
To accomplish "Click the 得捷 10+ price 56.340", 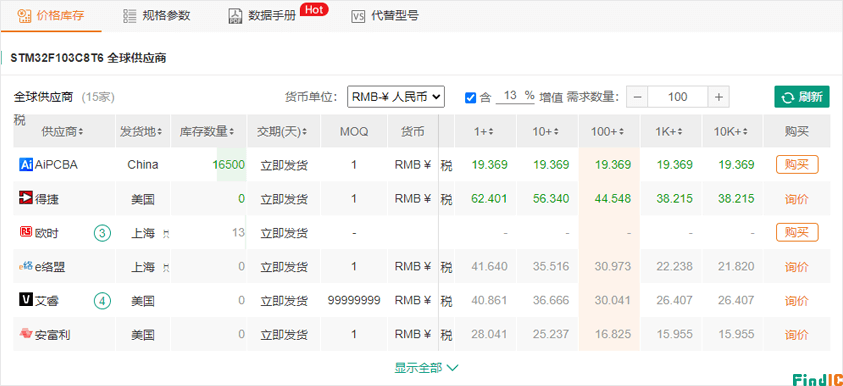I will tap(551, 198).
